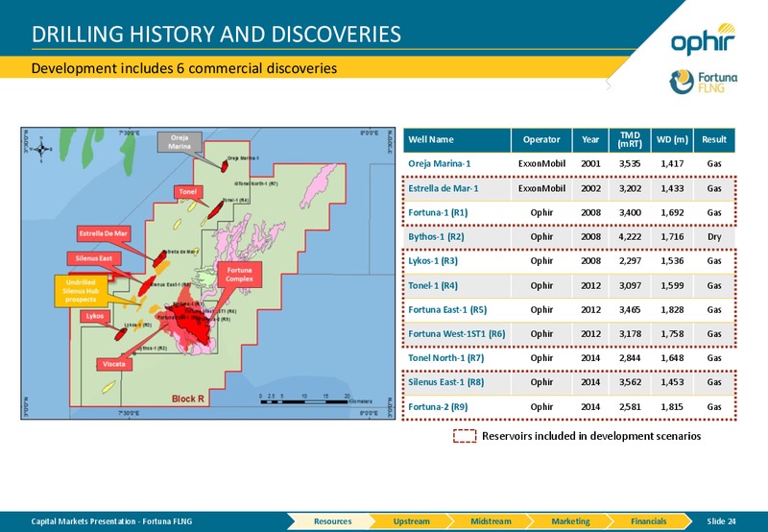Click the Estrella De Mar map callout
This screenshot has width=768, height=532.
click(x=104, y=233)
